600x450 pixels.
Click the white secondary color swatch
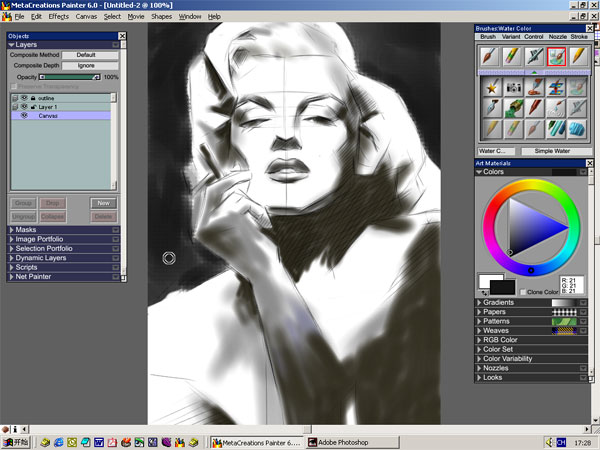[x=485, y=280]
